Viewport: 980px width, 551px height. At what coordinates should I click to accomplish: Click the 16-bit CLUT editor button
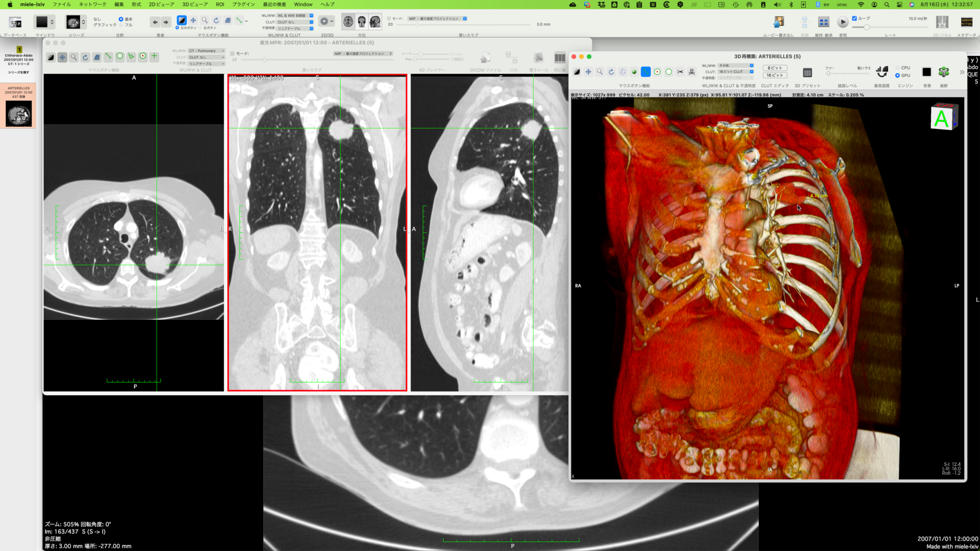[774, 75]
